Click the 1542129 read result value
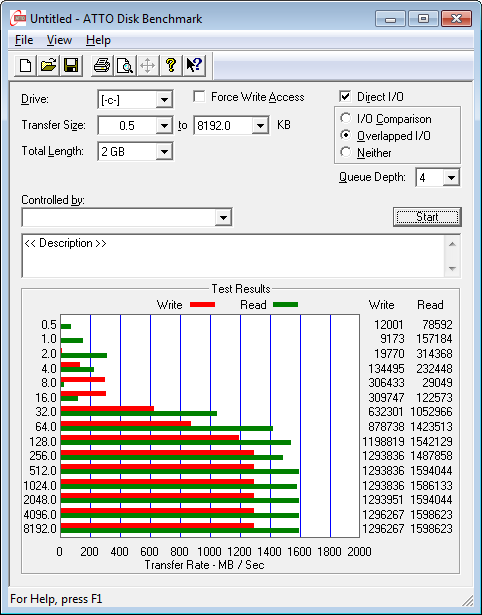This screenshot has width=482, height=615. click(431, 442)
